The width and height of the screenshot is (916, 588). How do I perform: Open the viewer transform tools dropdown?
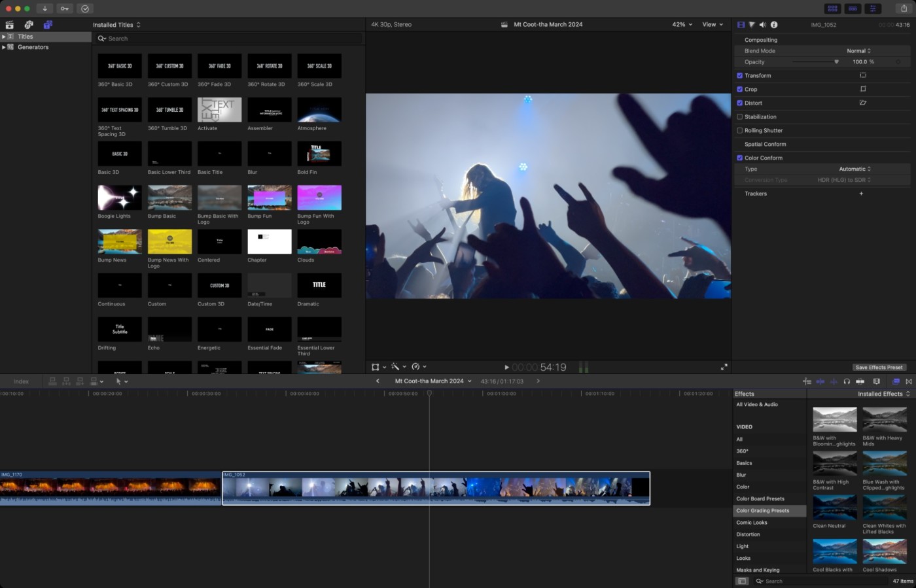379,367
